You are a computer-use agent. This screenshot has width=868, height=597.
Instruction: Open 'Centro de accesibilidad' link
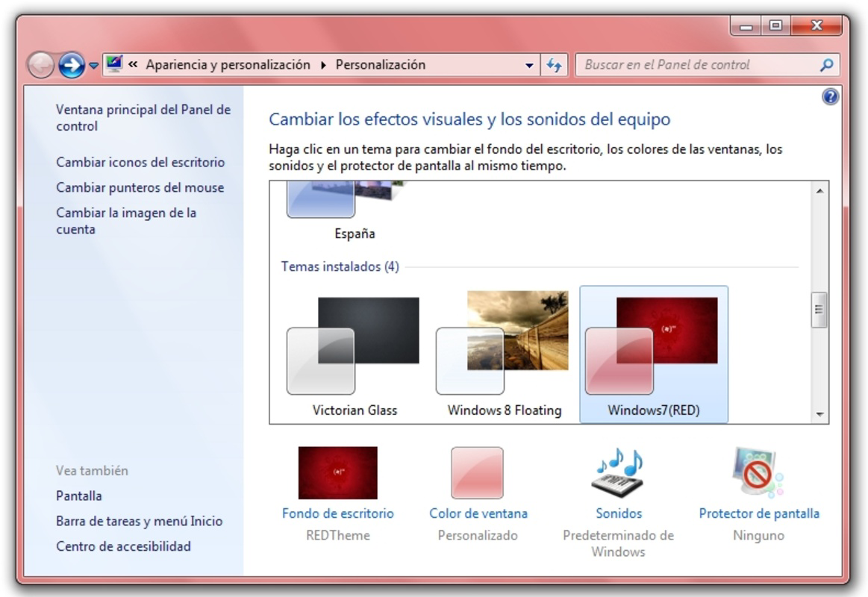coord(123,546)
